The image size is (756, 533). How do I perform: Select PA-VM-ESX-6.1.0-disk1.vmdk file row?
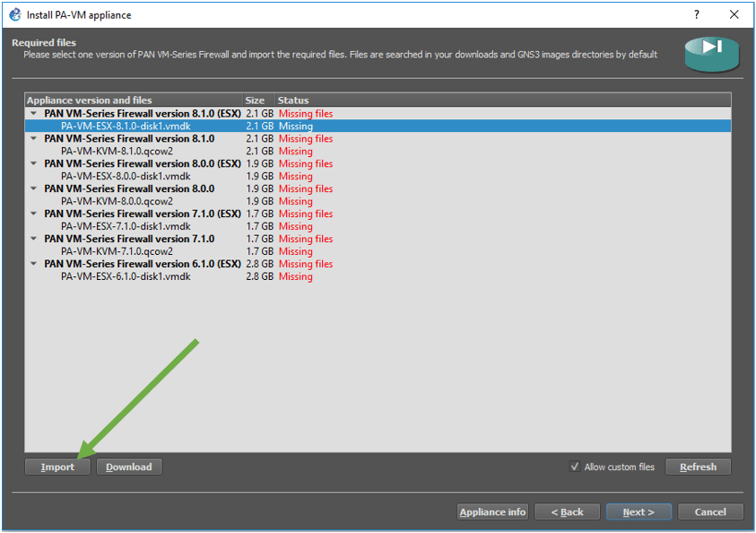(378, 276)
